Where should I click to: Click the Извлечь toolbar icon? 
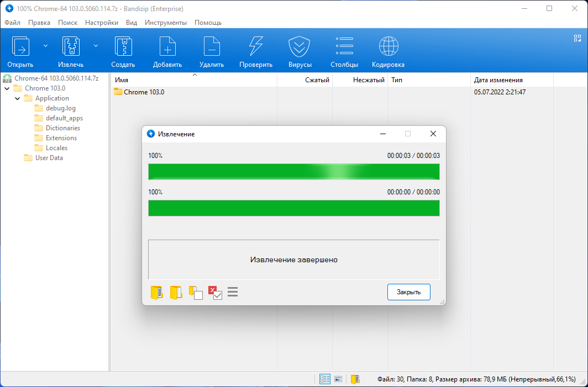point(71,46)
